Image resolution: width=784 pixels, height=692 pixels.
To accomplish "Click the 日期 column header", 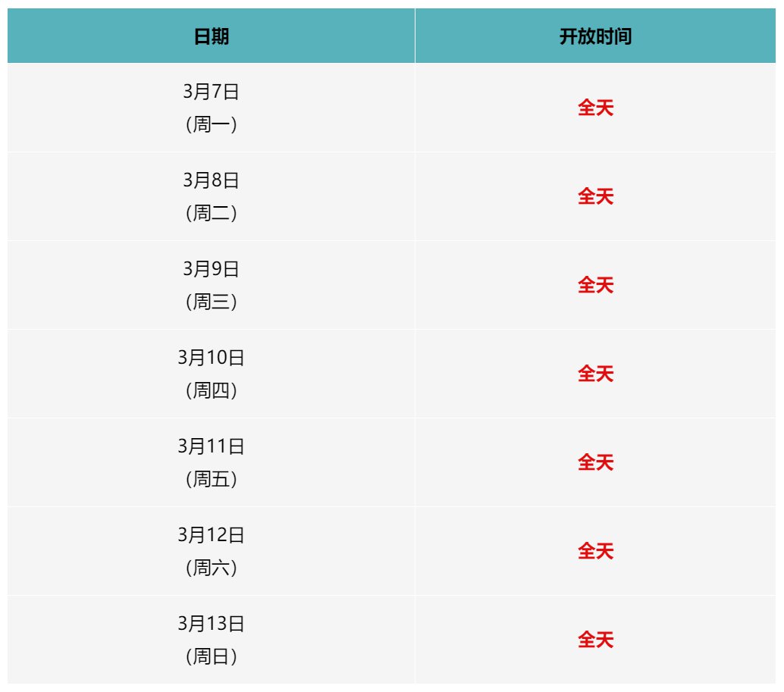I will coord(212,37).
